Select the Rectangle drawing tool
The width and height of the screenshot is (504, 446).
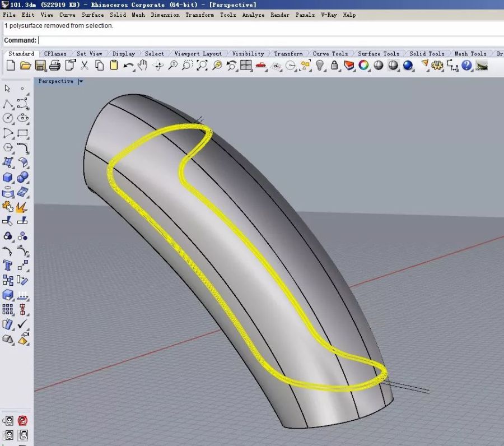click(23, 133)
